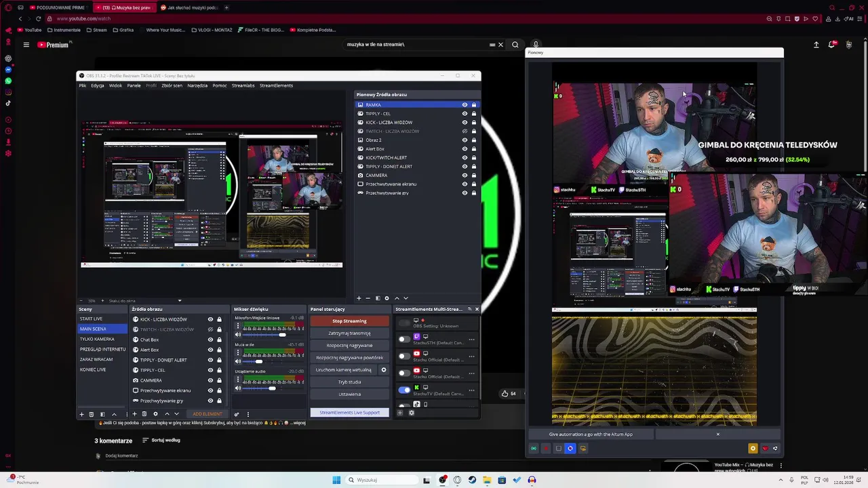Enable the first YouTube Stachu Official toggle

pos(404,355)
